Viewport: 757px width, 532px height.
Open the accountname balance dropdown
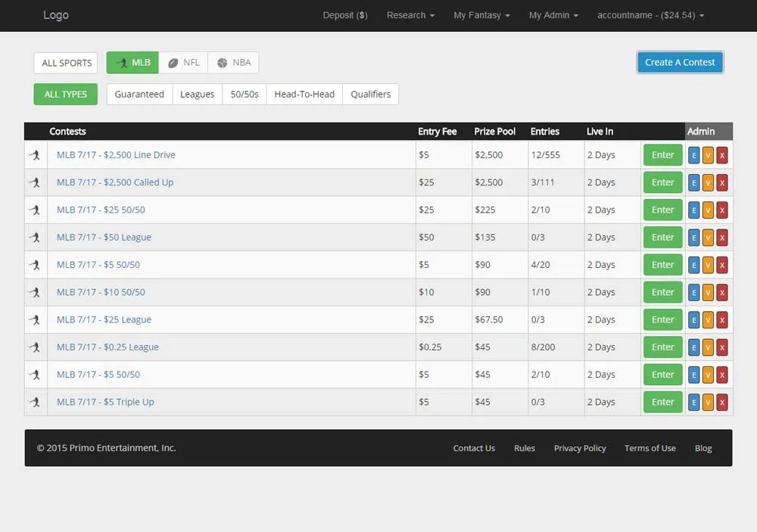tap(650, 15)
